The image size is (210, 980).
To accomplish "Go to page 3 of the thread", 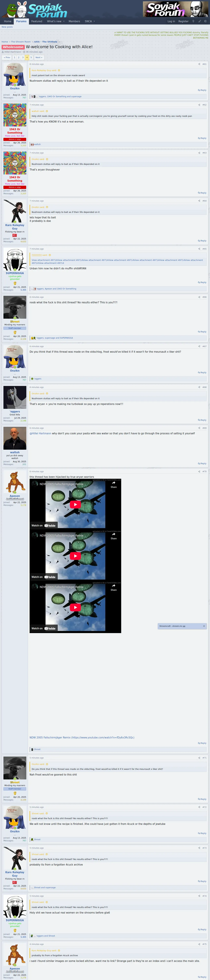I will (x=23, y=57).
